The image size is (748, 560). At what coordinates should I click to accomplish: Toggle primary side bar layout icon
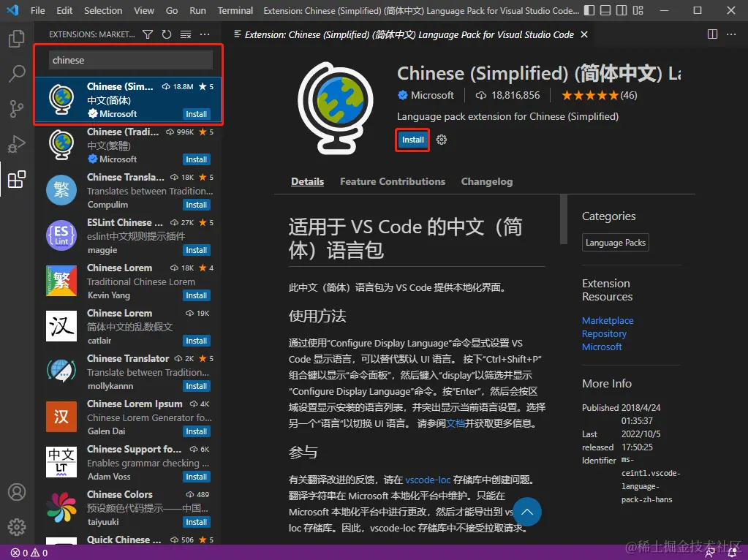pos(589,10)
